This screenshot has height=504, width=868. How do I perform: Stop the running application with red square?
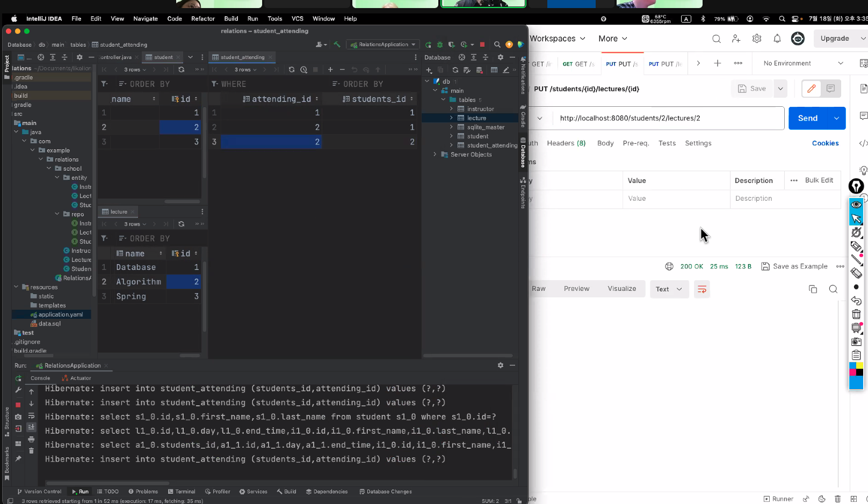(482, 45)
